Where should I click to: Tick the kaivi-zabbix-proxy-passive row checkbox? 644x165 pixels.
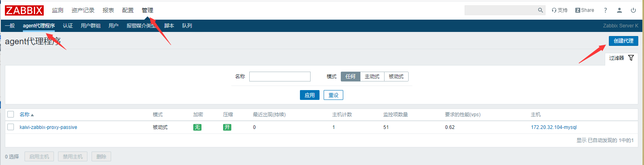[x=11, y=127]
